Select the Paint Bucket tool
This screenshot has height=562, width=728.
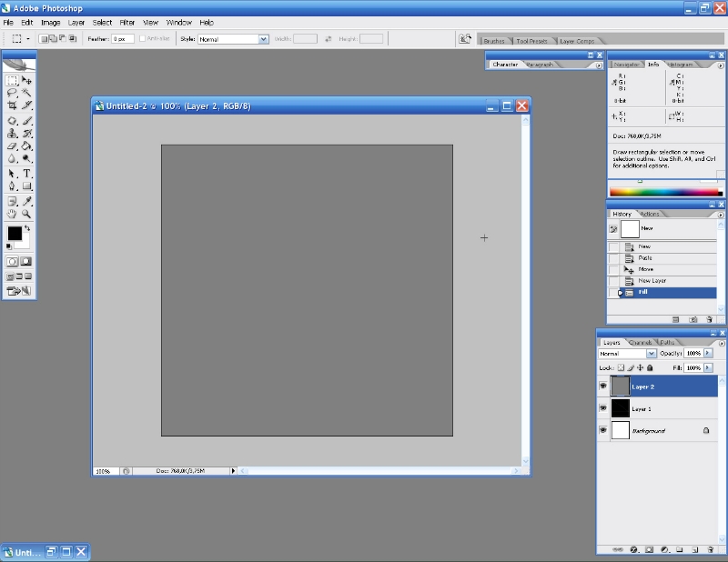(26, 146)
